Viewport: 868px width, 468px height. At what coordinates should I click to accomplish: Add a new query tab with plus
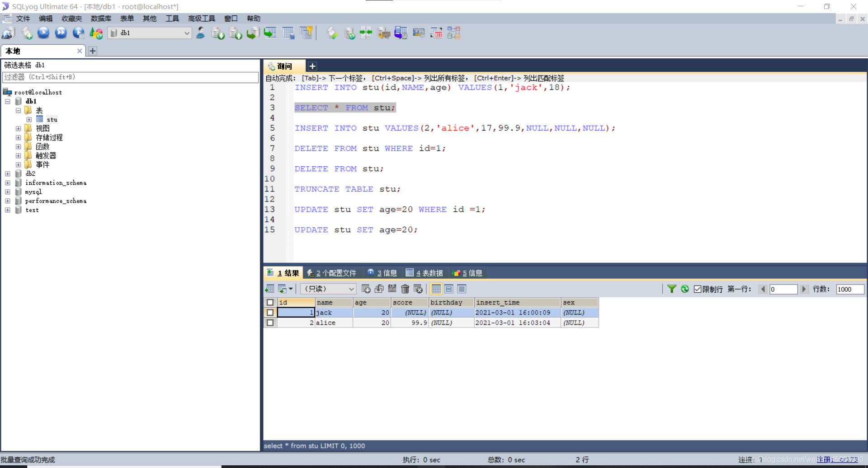click(312, 66)
